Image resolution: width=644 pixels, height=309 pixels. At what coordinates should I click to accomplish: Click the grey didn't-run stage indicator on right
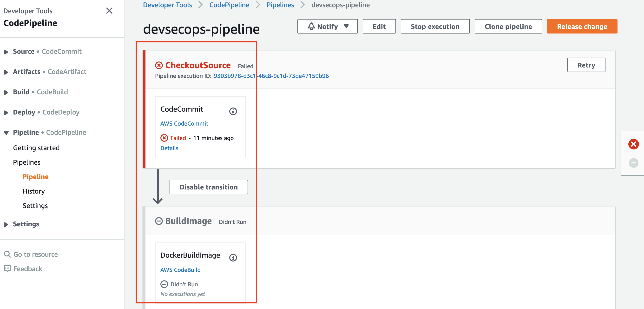click(633, 163)
